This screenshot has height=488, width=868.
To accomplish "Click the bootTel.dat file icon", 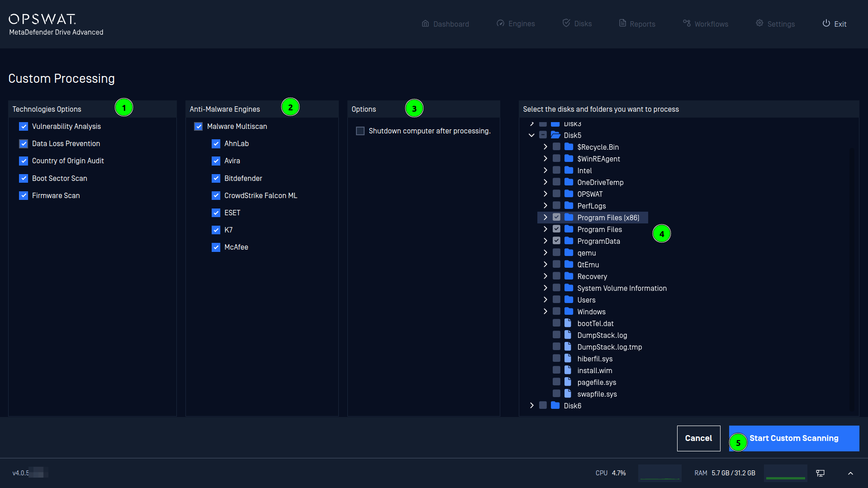I will coord(568,323).
